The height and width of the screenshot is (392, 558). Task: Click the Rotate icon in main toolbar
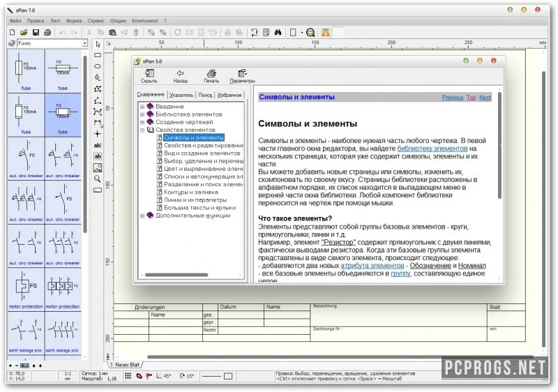178,33
